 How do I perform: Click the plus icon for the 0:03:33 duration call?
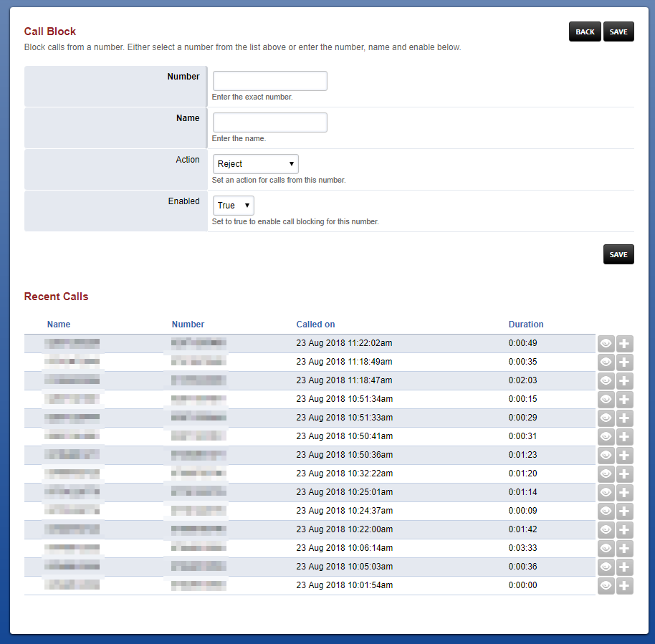click(624, 548)
